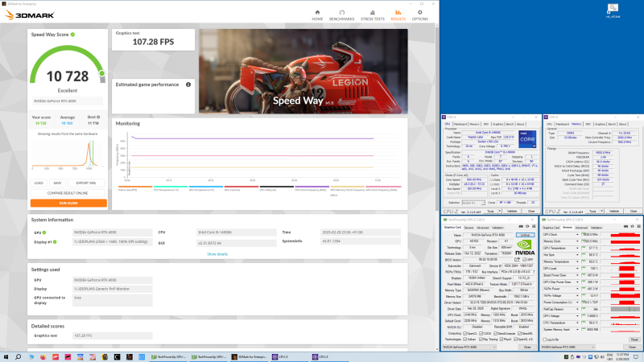
Task: Switch to Mainboard tab in the CPU-Z CPU window
Action: (x=460, y=124)
